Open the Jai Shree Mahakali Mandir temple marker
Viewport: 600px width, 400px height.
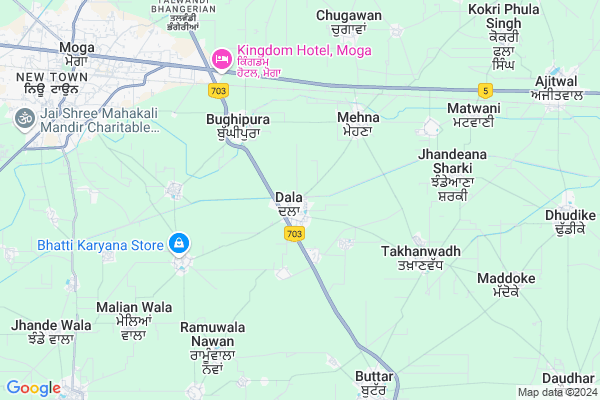[x=25, y=119]
